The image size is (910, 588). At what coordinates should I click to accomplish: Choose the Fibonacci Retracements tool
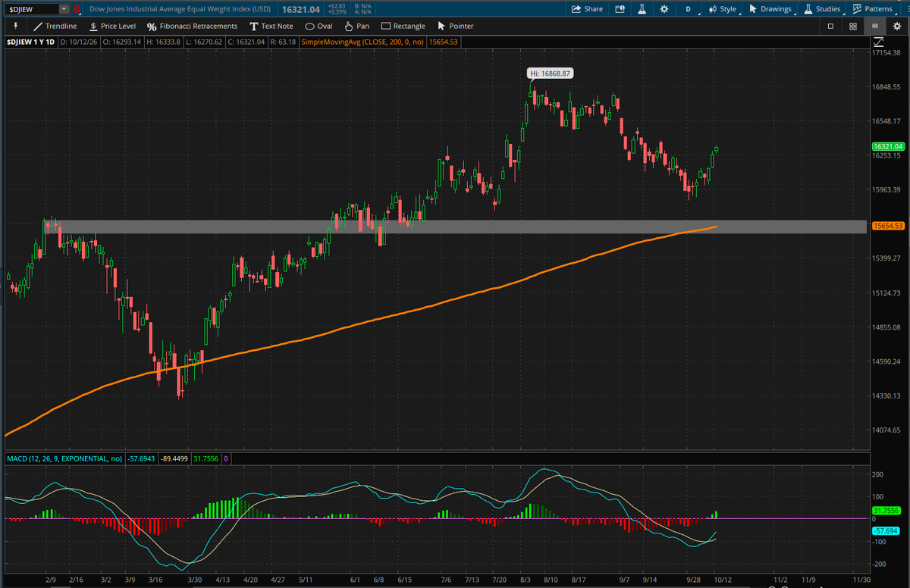193,26
